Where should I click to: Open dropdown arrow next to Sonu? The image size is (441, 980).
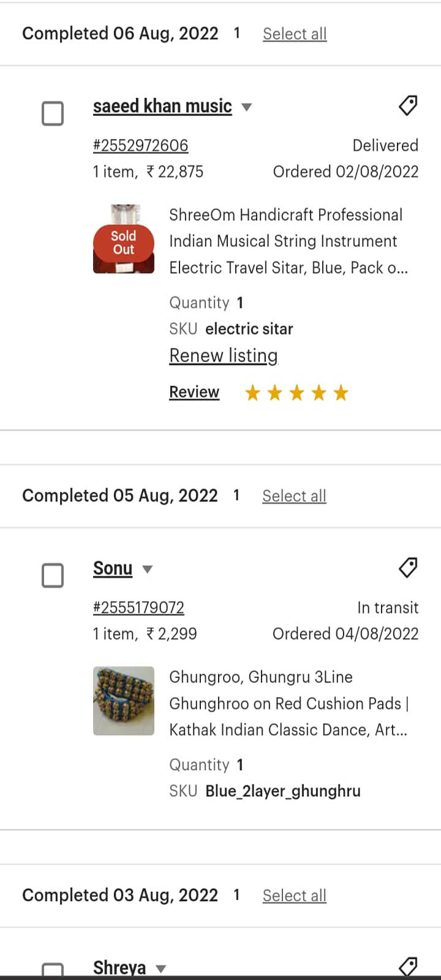pyautogui.click(x=147, y=569)
